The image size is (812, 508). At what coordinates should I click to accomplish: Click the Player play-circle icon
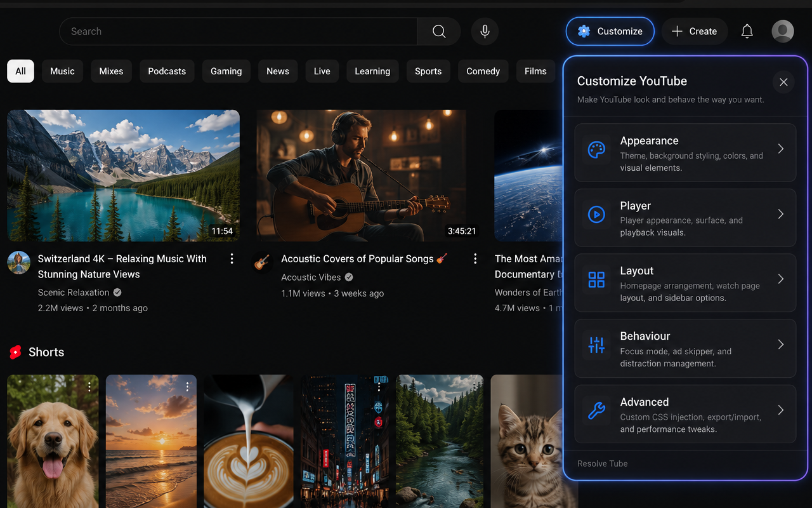click(x=596, y=215)
